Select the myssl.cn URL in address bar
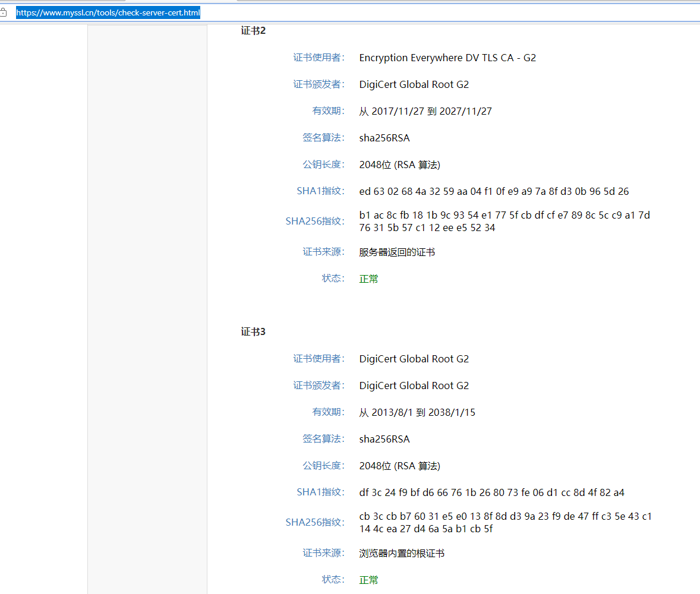Image resolution: width=700 pixels, height=594 pixels. 108,12
